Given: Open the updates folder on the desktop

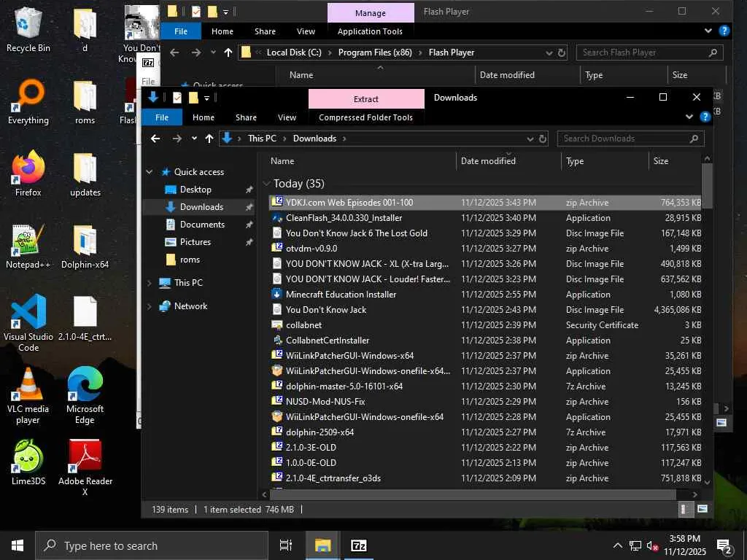Looking at the screenshot, I should coord(85,174).
